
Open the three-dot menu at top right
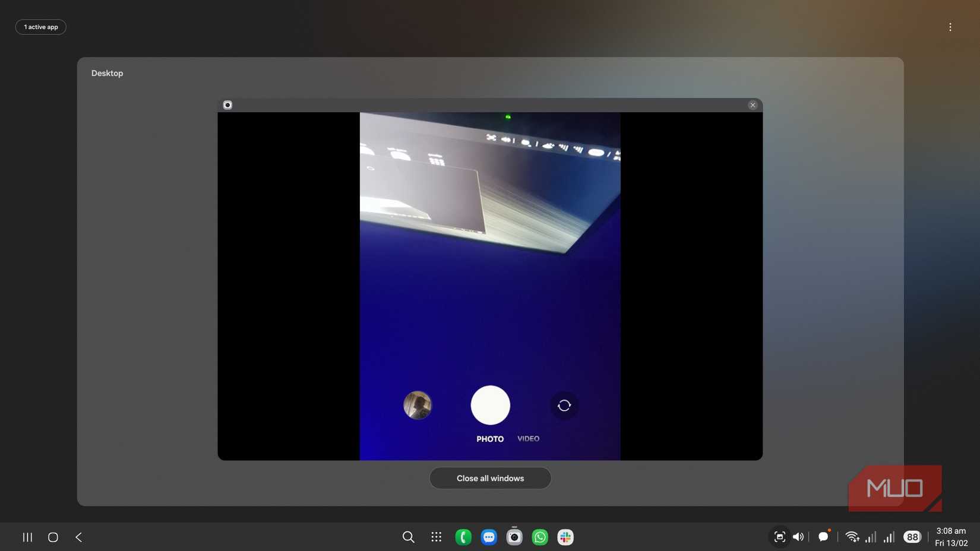point(949,26)
